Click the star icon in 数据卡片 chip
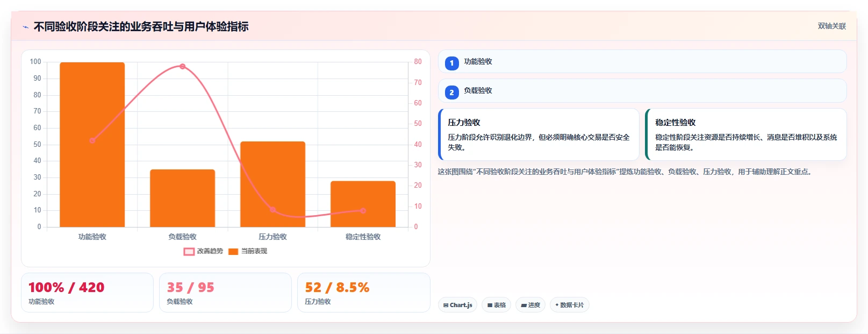Screen dimensions: 868x334 (x=557, y=305)
